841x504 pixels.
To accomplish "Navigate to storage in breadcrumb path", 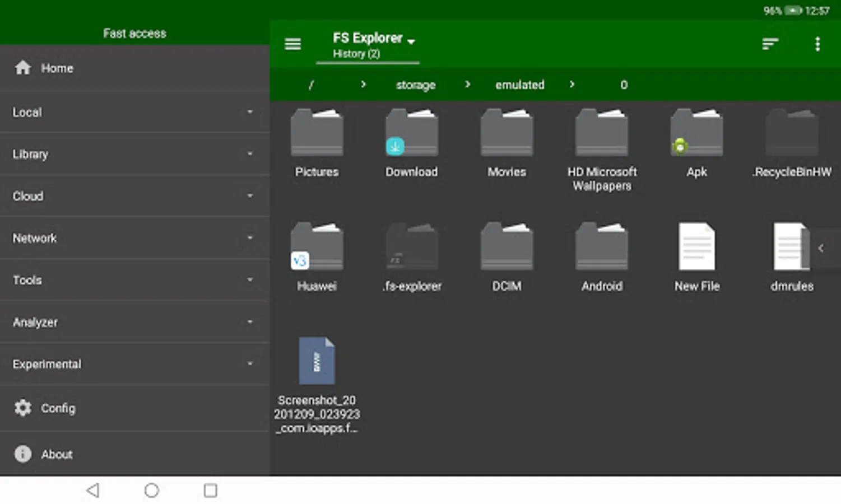I will click(x=416, y=85).
